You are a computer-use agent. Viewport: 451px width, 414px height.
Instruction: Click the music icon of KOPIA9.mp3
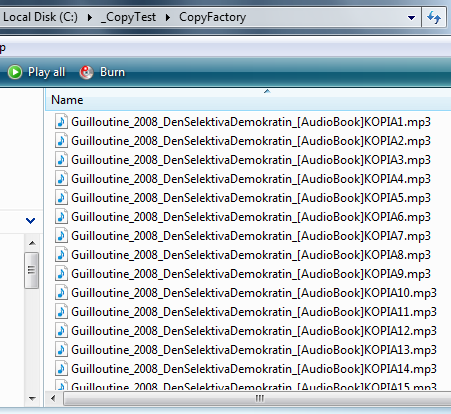(61, 274)
